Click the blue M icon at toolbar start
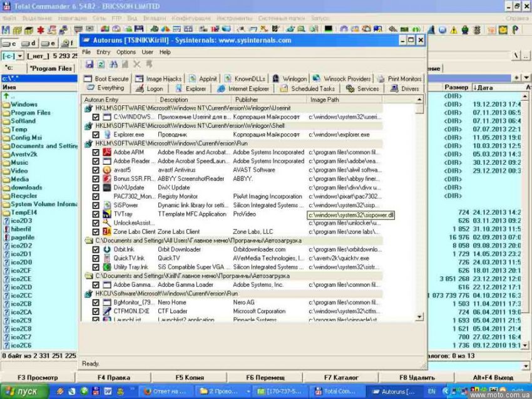This screenshot has width=532, height=399. pyautogui.click(x=6, y=30)
